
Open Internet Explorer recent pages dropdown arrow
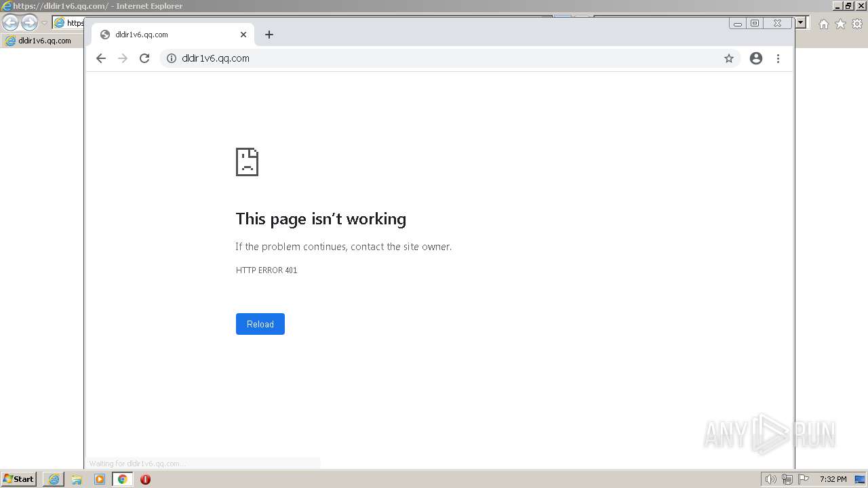[x=44, y=22]
